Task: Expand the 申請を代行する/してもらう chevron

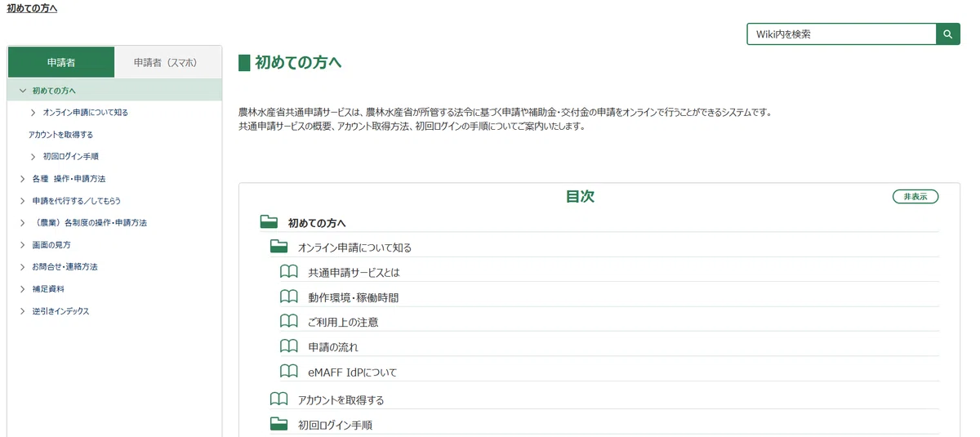Action: pos(22,200)
